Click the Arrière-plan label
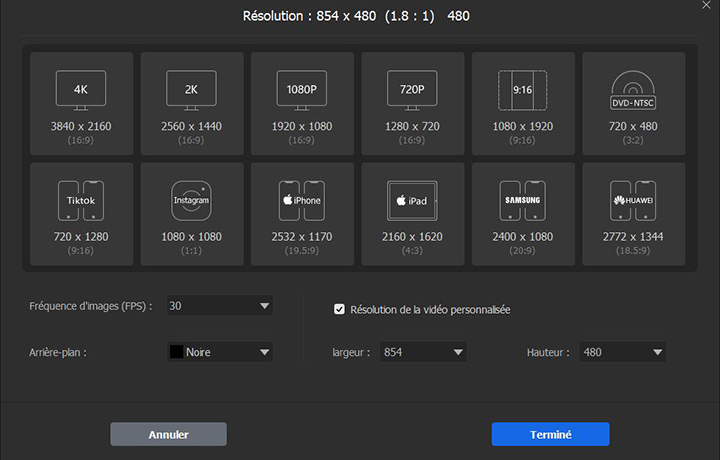 [58, 353]
